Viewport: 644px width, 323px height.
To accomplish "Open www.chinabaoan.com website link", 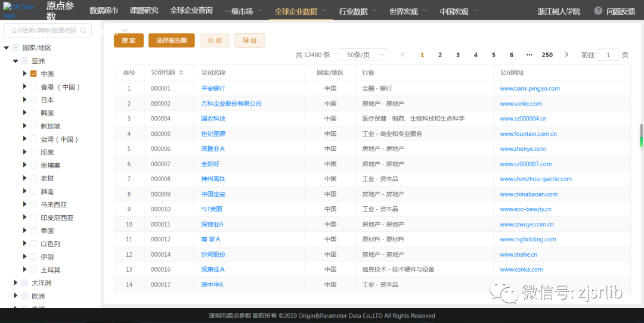I will [528, 194].
